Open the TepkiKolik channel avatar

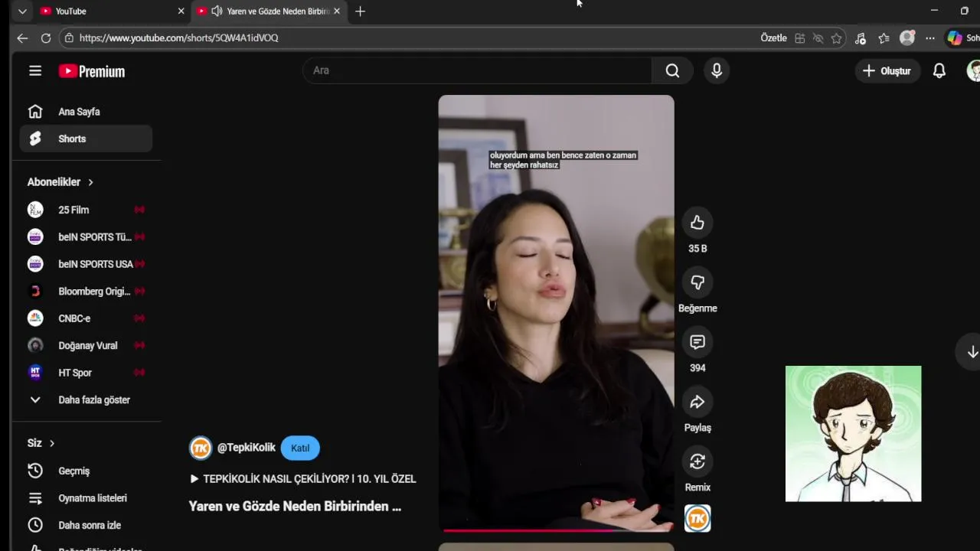pos(201,448)
